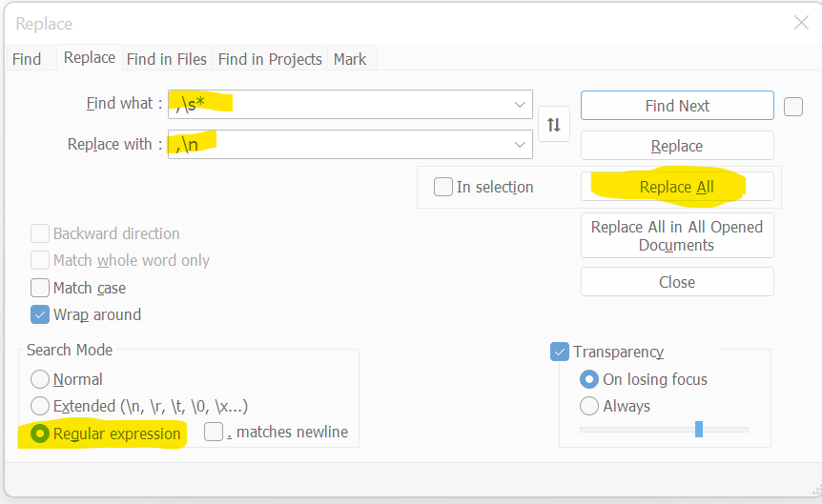Click the Find Next button
The image size is (822, 504).
(677, 106)
